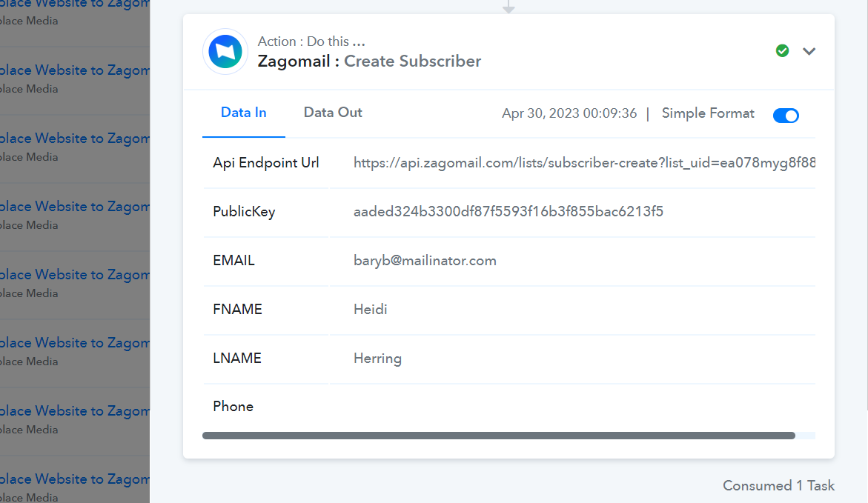Screen dimensions: 868x503
Task: Click the Zagomail app logo icon
Action: [x=225, y=51]
